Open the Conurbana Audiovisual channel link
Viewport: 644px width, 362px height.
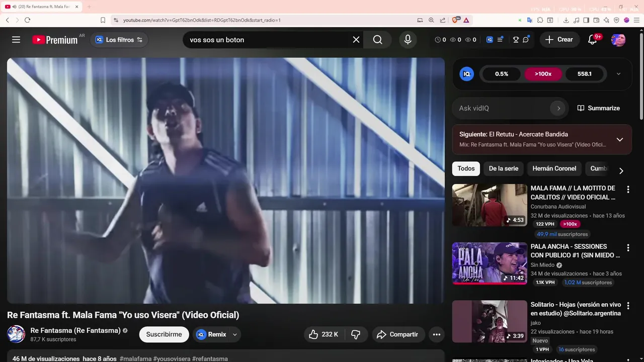point(558,207)
